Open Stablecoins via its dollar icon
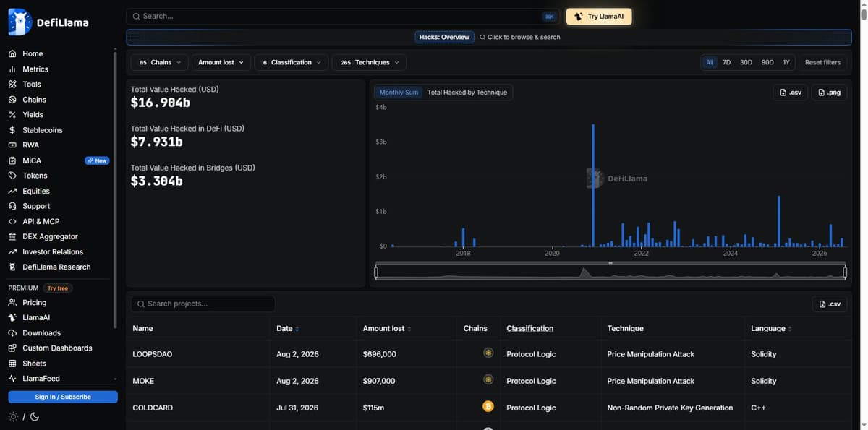Screen dimensions: 868x430 (12, 130)
